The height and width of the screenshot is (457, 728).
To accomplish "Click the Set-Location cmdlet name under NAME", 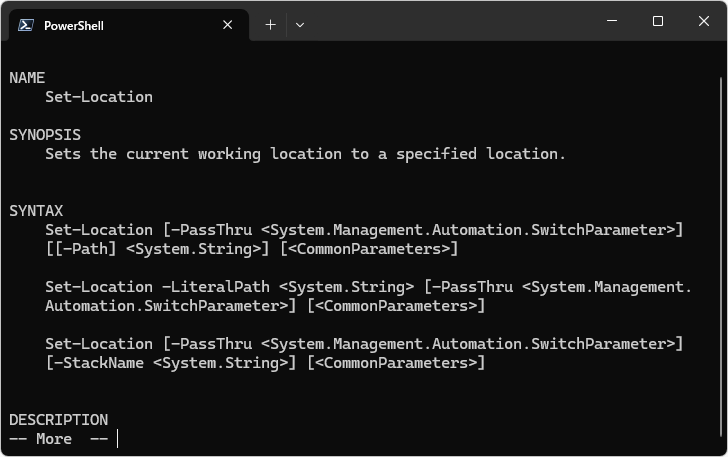I will coord(99,97).
